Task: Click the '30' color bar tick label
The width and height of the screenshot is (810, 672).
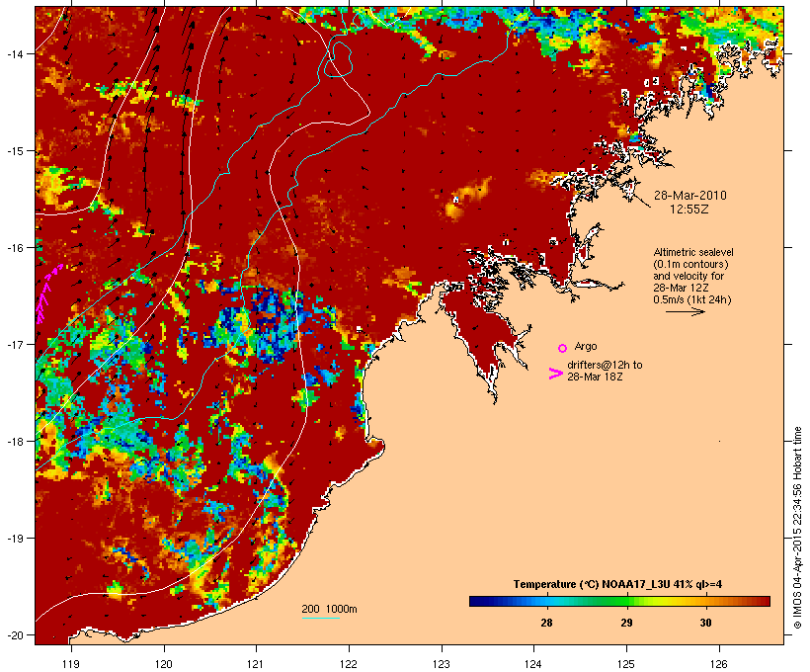Action: tap(705, 623)
